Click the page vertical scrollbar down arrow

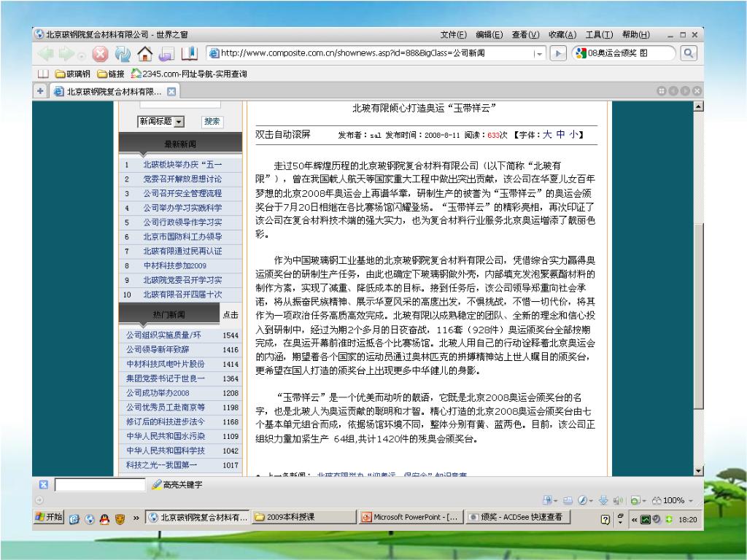[x=698, y=471]
